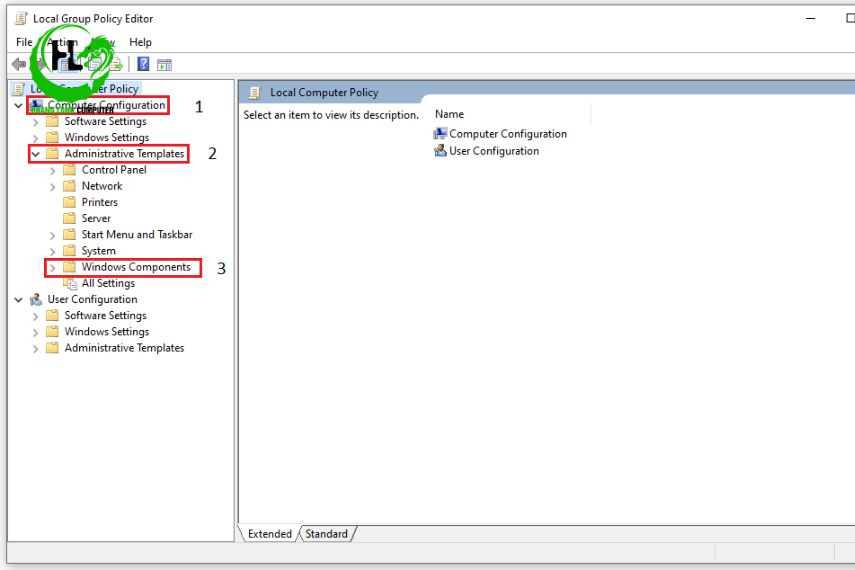Switch to the Extended tab
855x570 pixels.
(269, 533)
